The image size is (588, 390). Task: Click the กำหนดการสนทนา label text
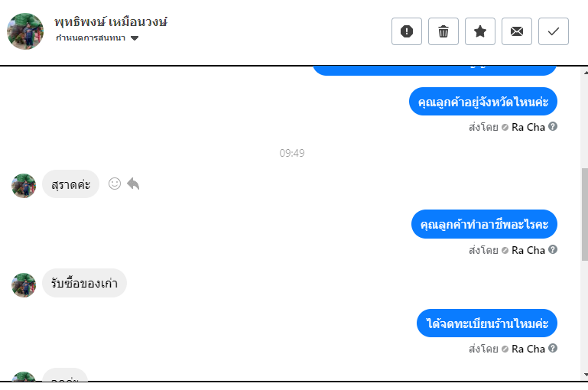point(90,37)
